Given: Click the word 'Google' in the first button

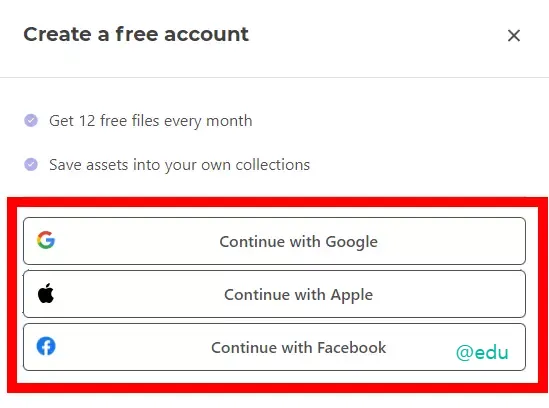Looking at the screenshot, I should 352,242.
